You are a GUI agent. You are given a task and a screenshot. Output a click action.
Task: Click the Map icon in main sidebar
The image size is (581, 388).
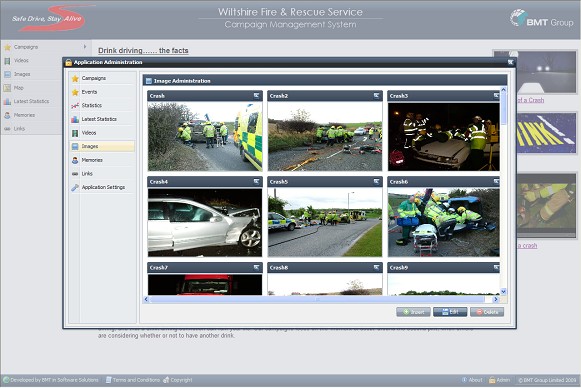click(7, 88)
